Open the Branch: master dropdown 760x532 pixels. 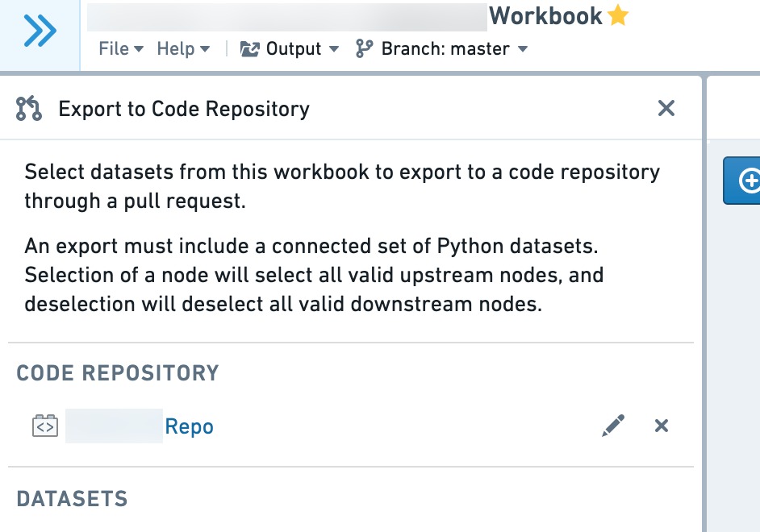[x=441, y=49]
